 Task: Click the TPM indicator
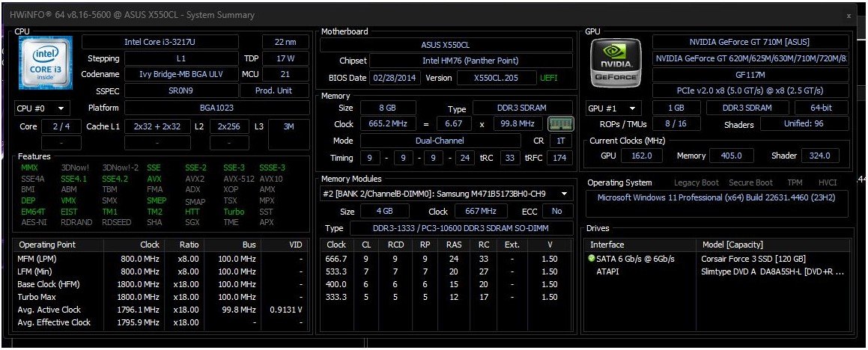coord(795,182)
